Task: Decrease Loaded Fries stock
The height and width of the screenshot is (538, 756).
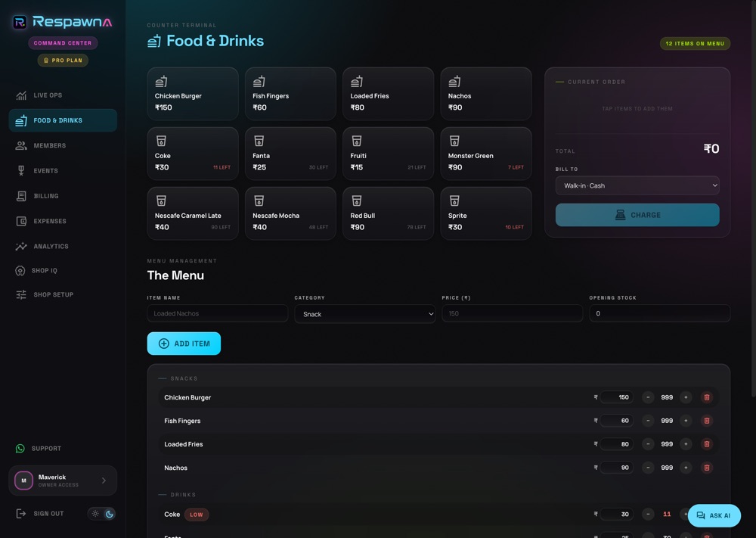Action: coord(648,444)
